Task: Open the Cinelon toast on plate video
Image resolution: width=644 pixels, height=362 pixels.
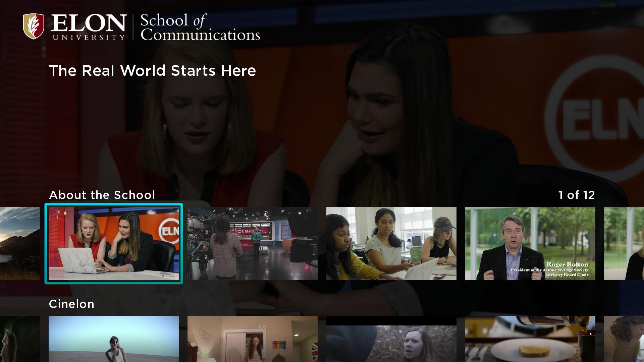Action: point(530,339)
